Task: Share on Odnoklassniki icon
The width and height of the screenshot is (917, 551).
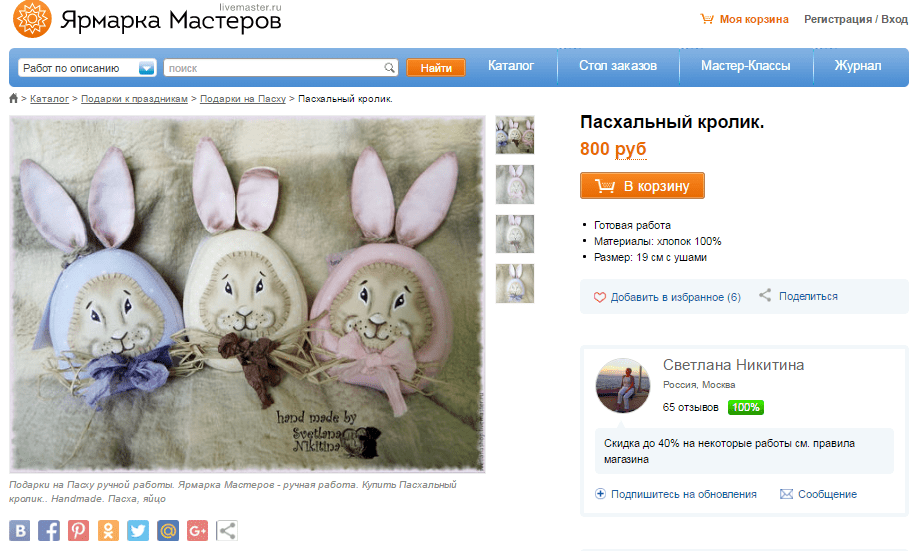Action: [108, 531]
